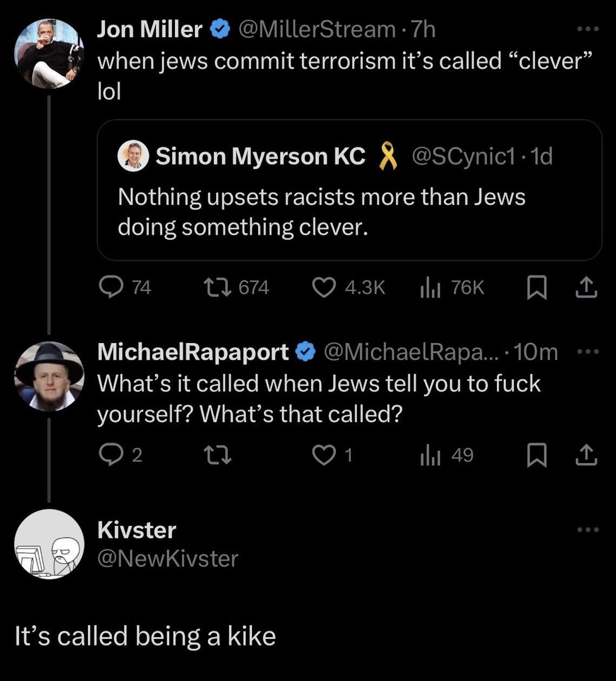View analytics showing 49 views
This screenshot has height=681, width=616.
[x=430, y=455]
